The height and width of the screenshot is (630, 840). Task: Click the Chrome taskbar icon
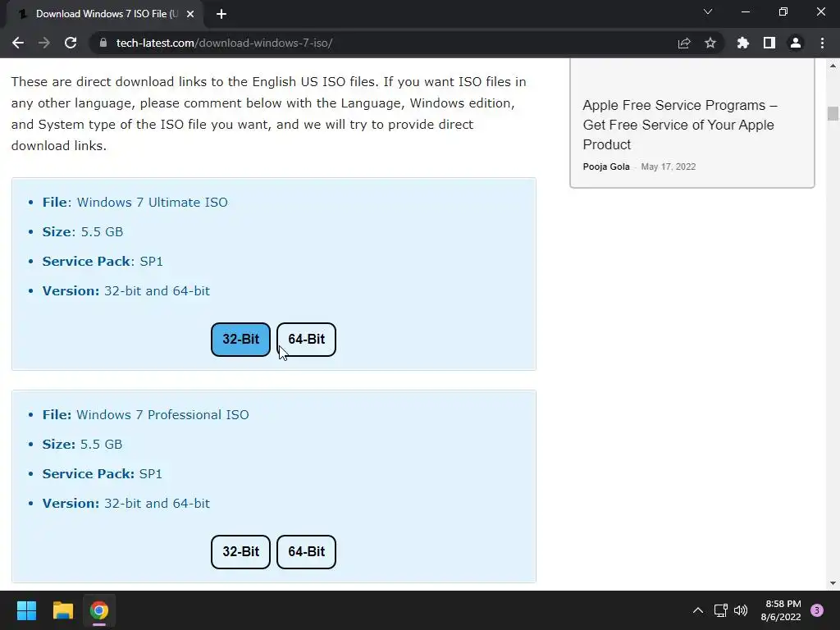[x=99, y=610]
